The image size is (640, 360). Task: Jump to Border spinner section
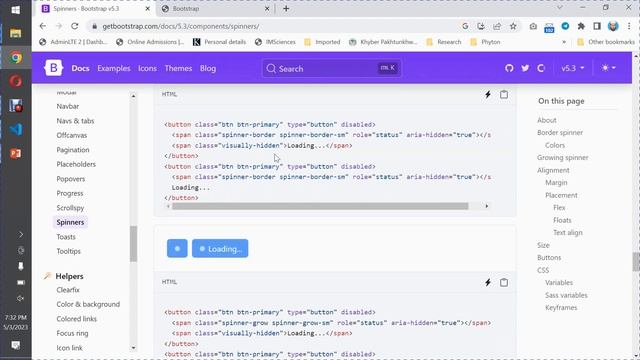click(x=560, y=133)
